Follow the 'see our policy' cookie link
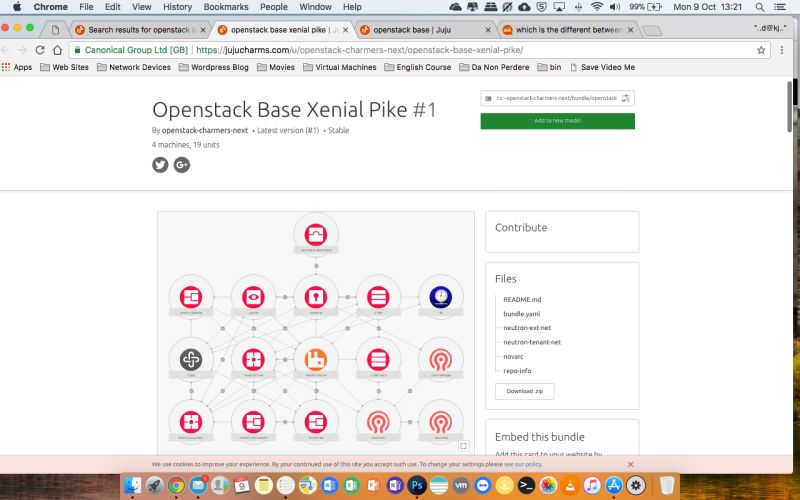Image resolution: width=800 pixels, height=500 pixels. pos(522,464)
